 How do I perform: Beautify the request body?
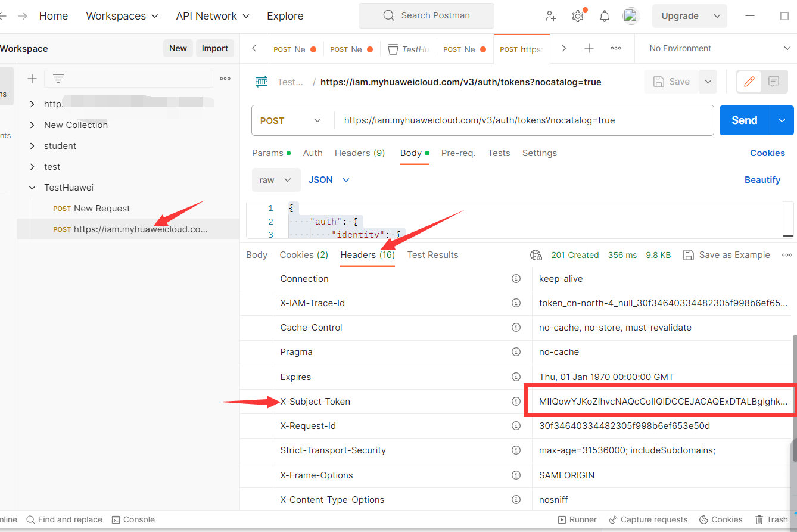[x=762, y=180]
